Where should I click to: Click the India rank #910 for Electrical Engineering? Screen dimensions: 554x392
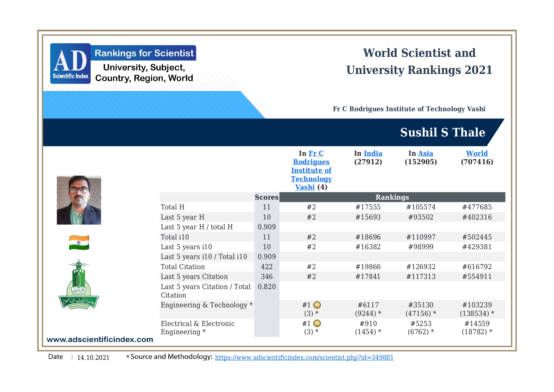(368, 324)
